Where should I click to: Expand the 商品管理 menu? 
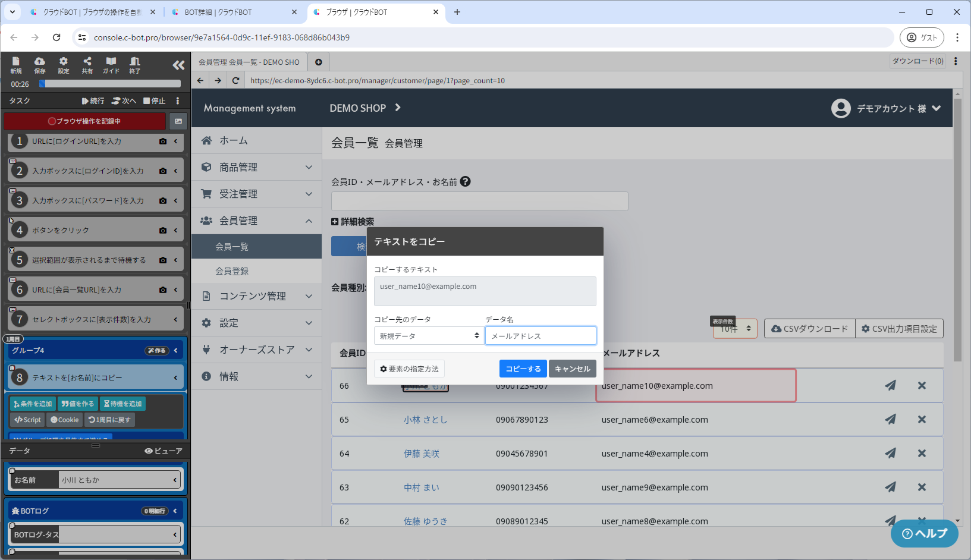(256, 167)
